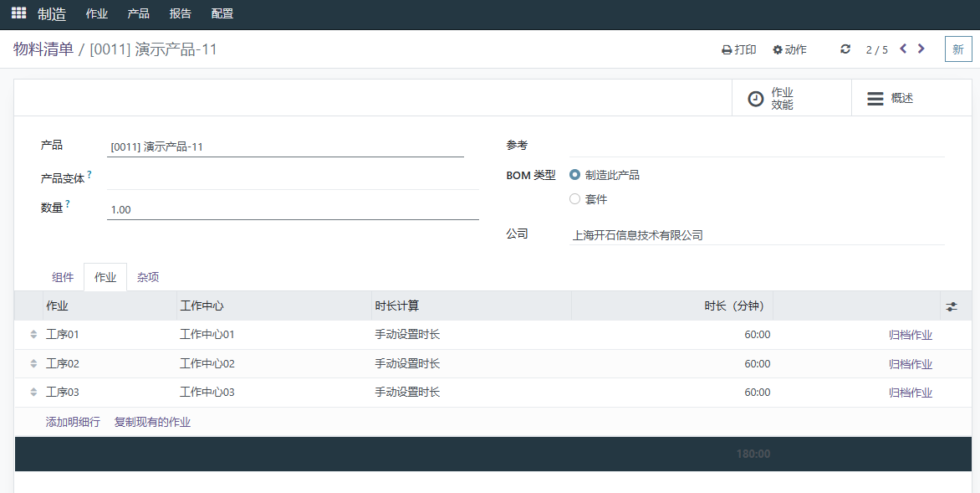Screen dimensions: 980x493
Task: Open 产品 top menu
Action: (138, 13)
